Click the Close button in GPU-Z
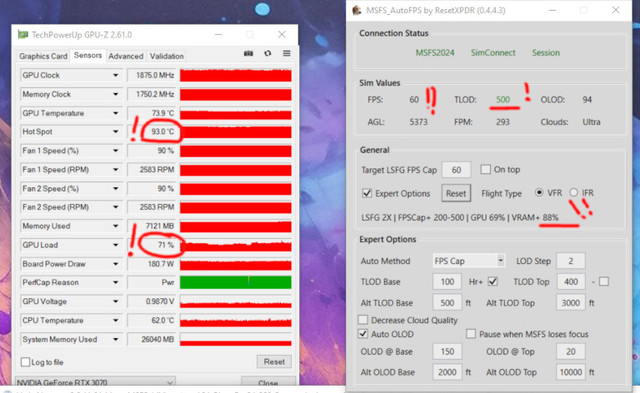This screenshot has width=640, height=393. [x=268, y=382]
